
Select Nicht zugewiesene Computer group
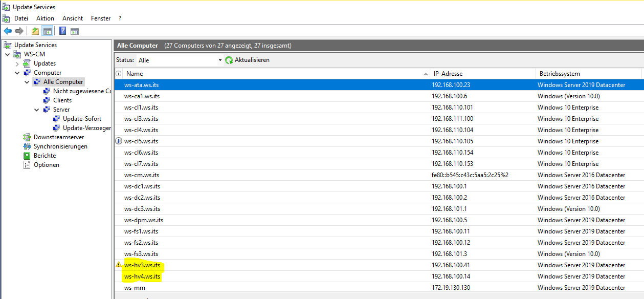(x=82, y=91)
